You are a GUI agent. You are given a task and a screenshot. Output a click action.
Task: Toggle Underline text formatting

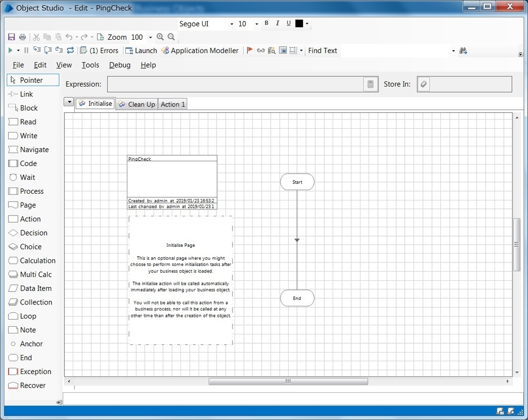coord(289,23)
